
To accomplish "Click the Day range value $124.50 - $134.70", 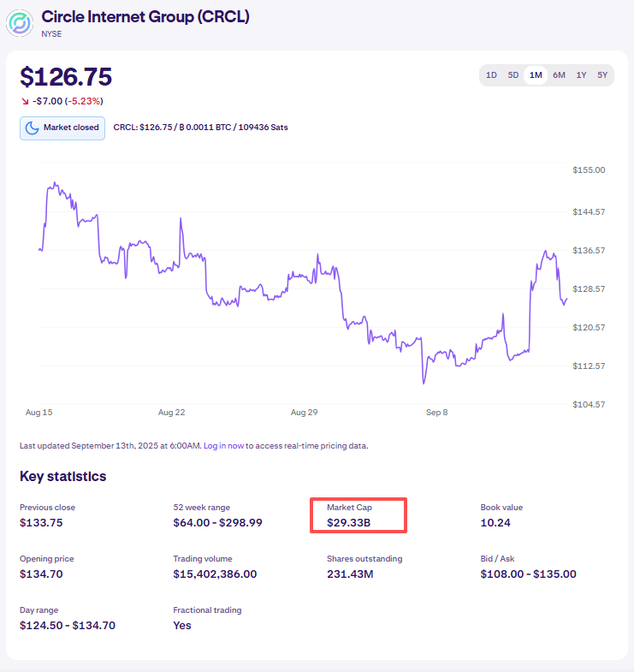I will (68, 626).
